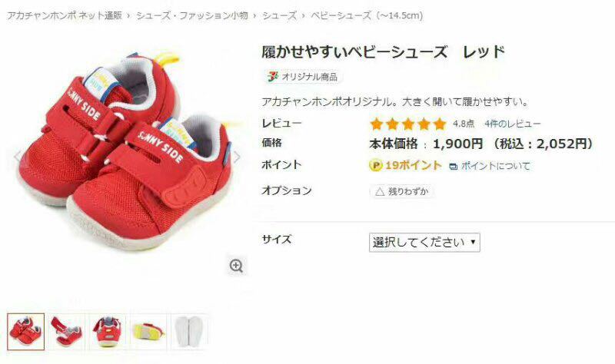The height and width of the screenshot is (364, 615).
Task: Show next product image with right arrow
Action: pos(238,157)
